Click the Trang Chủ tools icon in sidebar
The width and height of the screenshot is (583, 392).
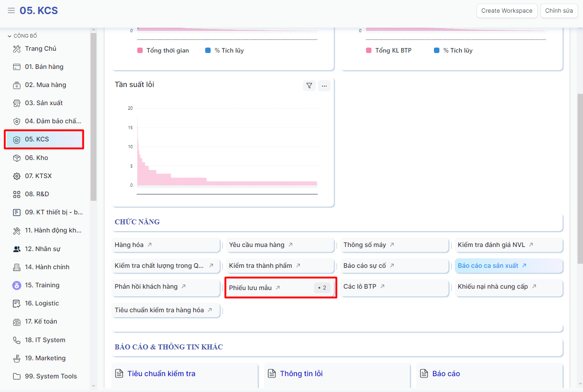coord(17,48)
